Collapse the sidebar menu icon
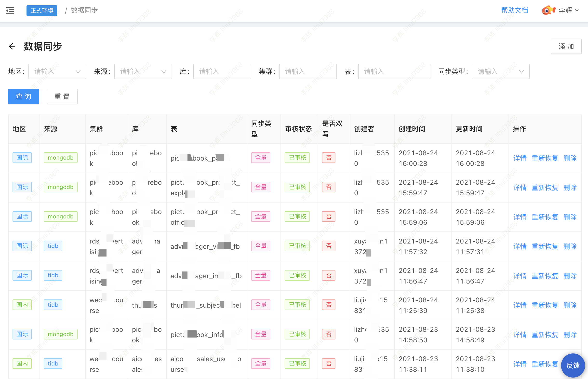 tap(10, 11)
